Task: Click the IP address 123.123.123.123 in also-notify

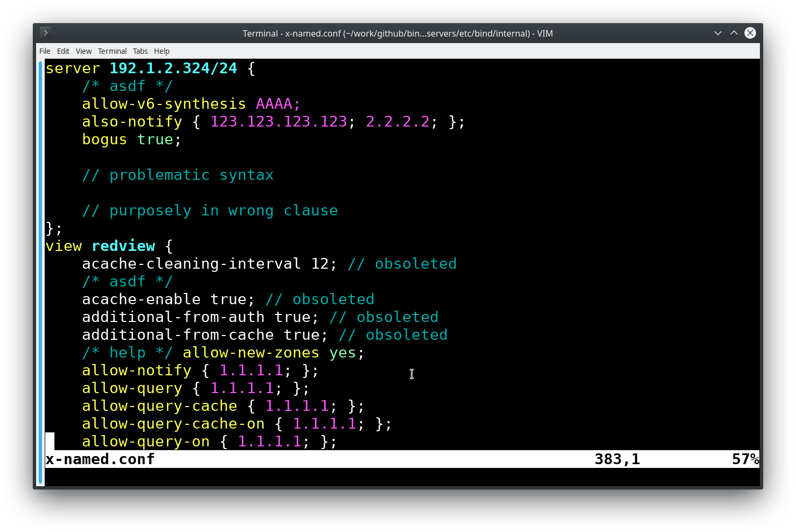Action: pyautogui.click(x=279, y=121)
